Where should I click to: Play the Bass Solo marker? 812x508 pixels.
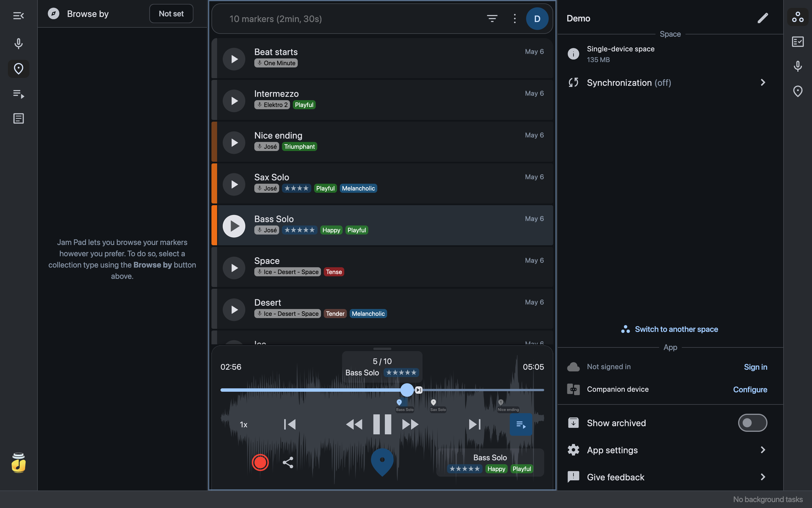click(234, 226)
